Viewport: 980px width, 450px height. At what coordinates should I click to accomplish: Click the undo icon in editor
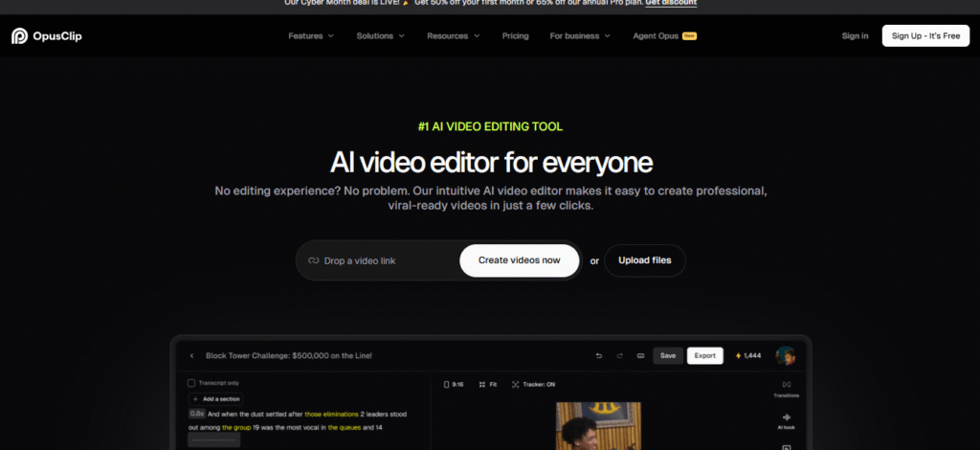click(599, 355)
